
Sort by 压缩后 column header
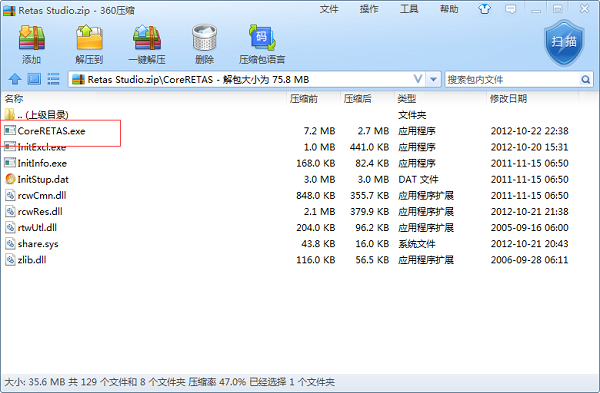click(x=357, y=99)
